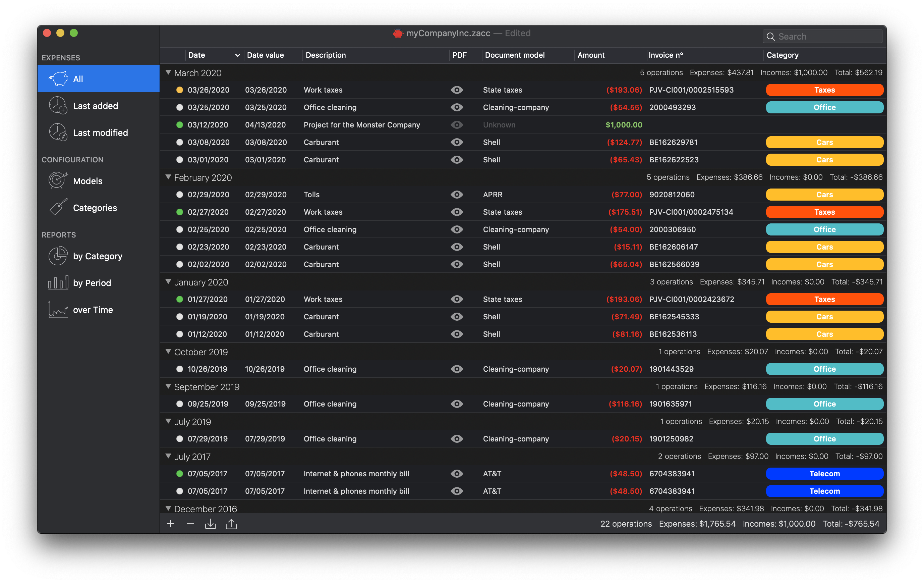Click the import download-arrow icon

[x=210, y=524]
